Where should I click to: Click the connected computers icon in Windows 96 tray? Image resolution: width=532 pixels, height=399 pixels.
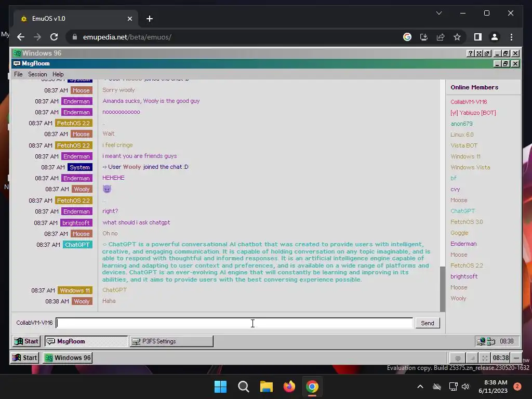point(491,341)
